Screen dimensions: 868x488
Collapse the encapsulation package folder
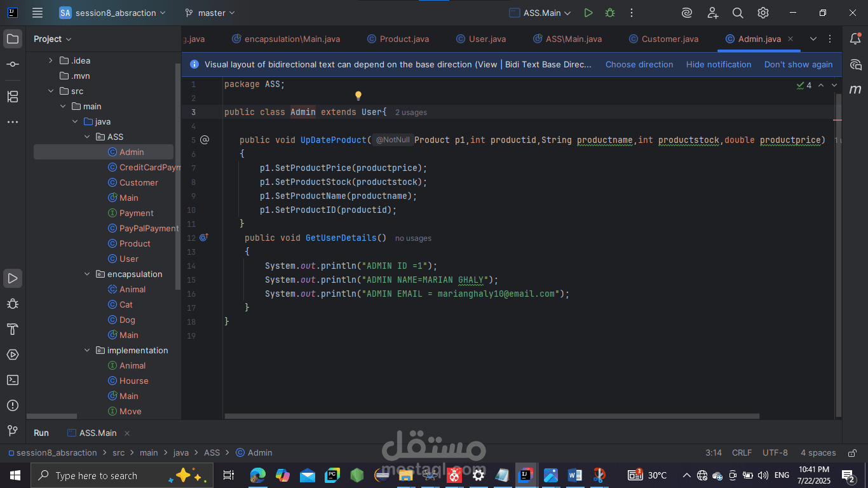88,274
